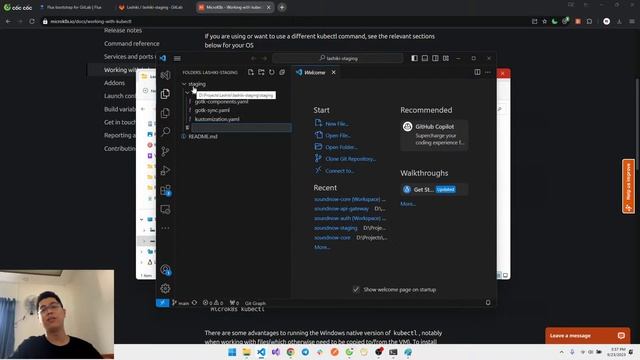The width and height of the screenshot is (640, 360).
Task: Select kustomization.yaml in the file tree
Action: click(x=217, y=119)
